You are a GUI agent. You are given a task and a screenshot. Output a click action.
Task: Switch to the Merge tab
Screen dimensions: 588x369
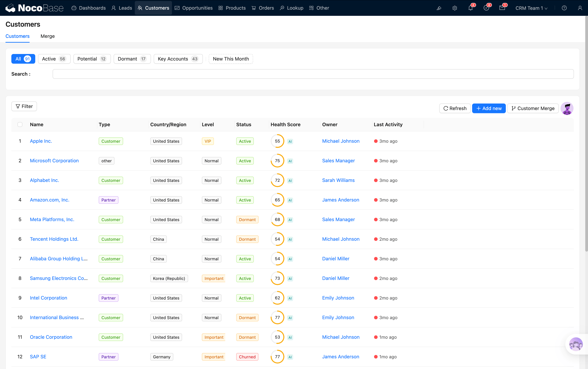pyautogui.click(x=48, y=36)
